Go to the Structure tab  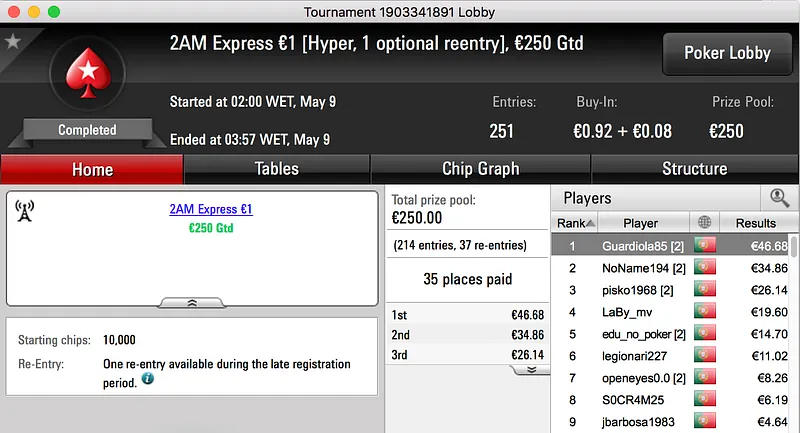(694, 169)
